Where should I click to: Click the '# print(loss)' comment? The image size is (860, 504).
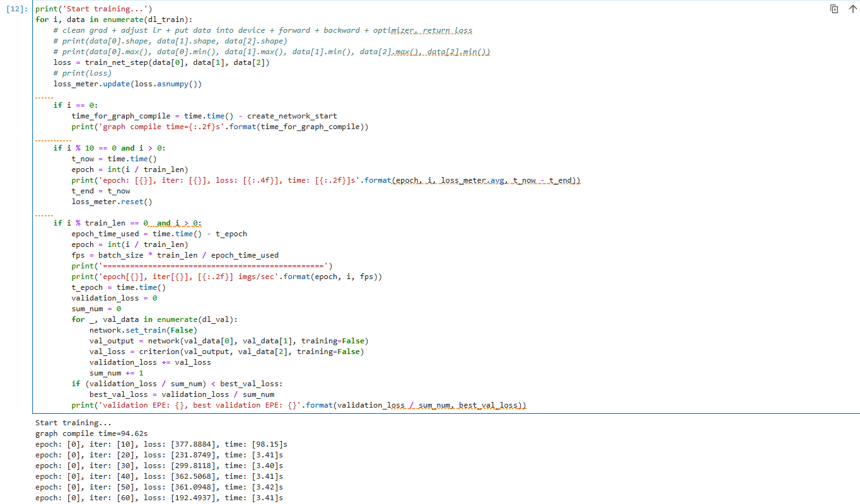83,73
